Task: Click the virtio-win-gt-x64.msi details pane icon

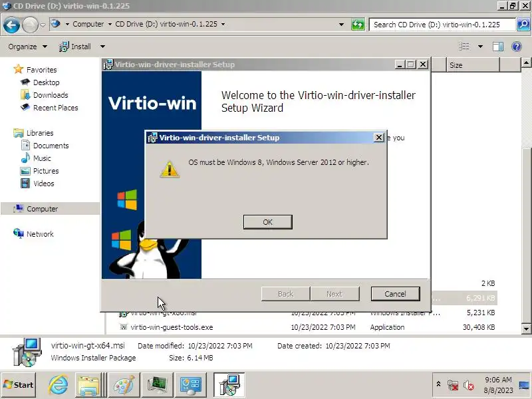Action: coord(27,352)
